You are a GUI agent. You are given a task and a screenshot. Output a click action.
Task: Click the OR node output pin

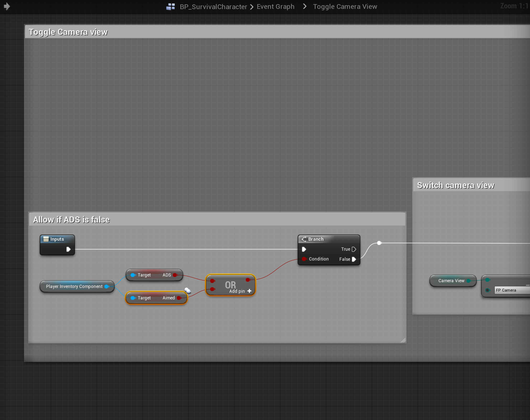click(248, 280)
